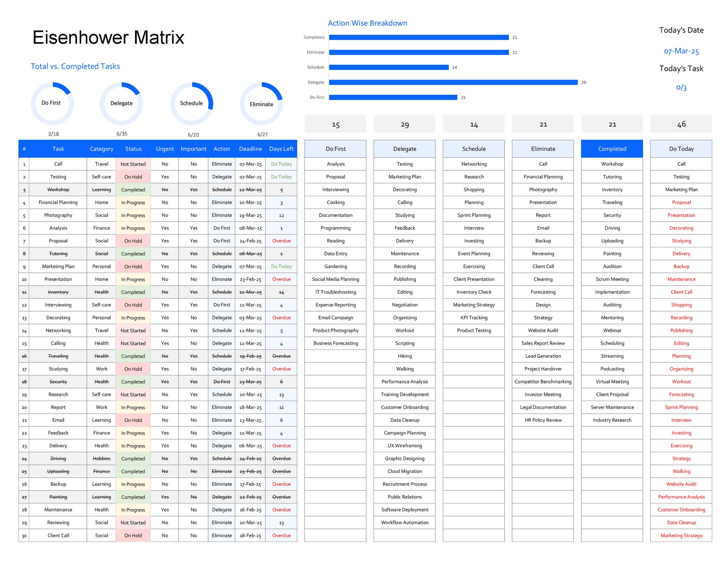Click the Status column header

coord(133,148)
